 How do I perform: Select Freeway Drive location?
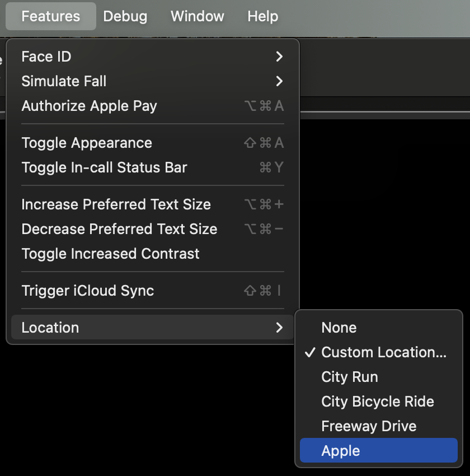(379, 426)
